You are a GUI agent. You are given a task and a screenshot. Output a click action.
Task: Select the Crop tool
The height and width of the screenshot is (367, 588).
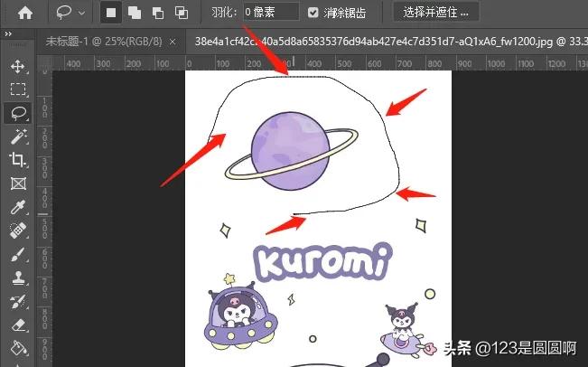pyautogui.click(x=18, y=159)
